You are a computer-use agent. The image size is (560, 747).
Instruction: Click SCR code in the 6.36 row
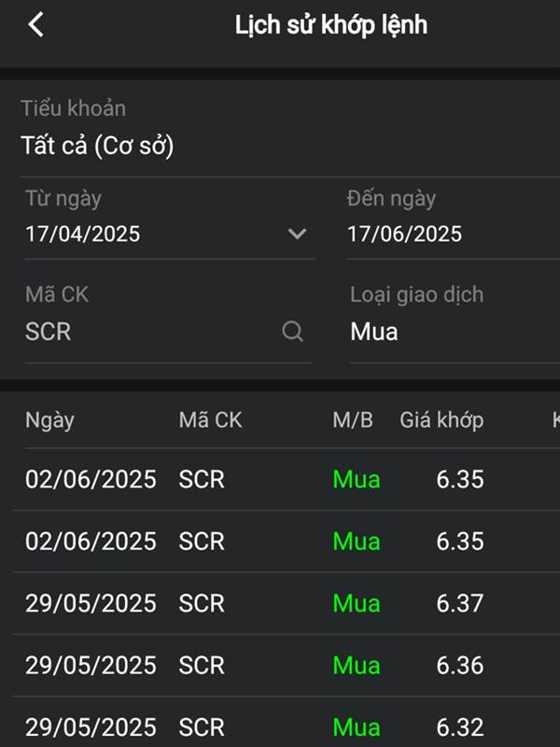click(x=202, y=665)
